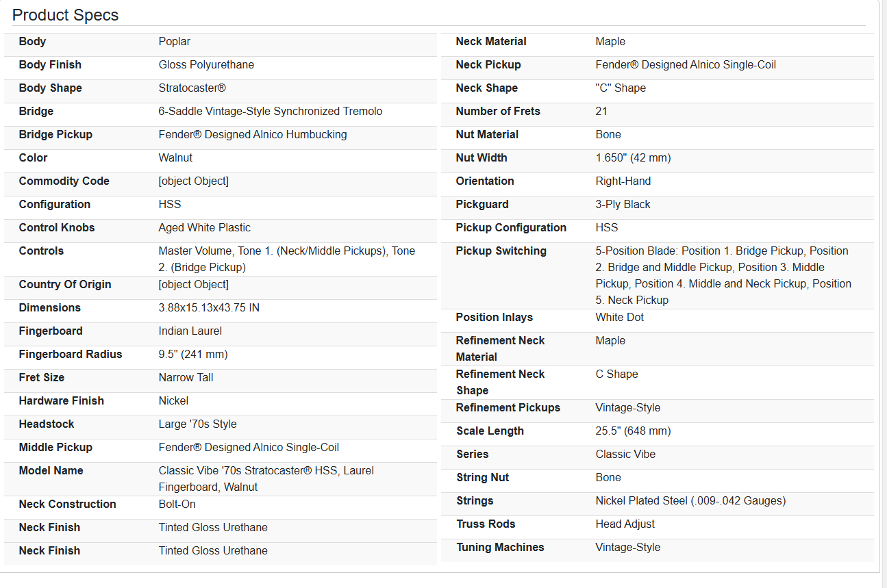Screen dimensions: 887x588
Task: Click the Scale Length value
Action: 633,431
